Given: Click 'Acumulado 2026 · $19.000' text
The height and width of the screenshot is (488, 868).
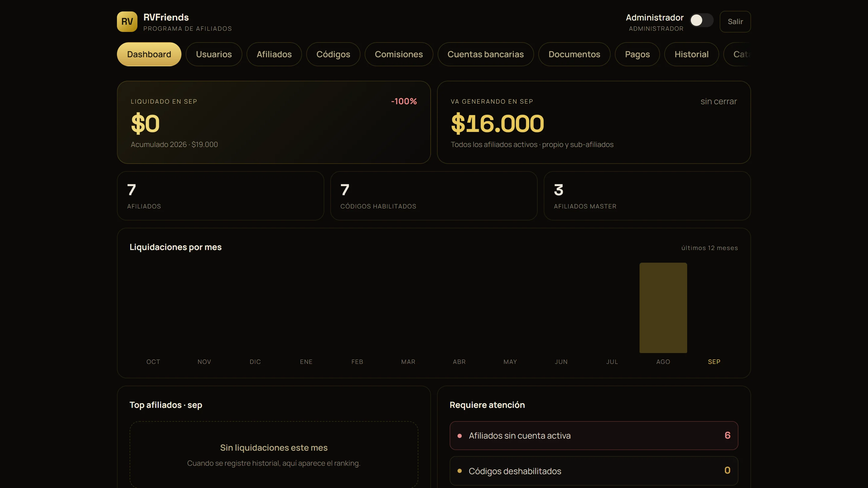Looking at the screenshot, I should coord(174,145).
